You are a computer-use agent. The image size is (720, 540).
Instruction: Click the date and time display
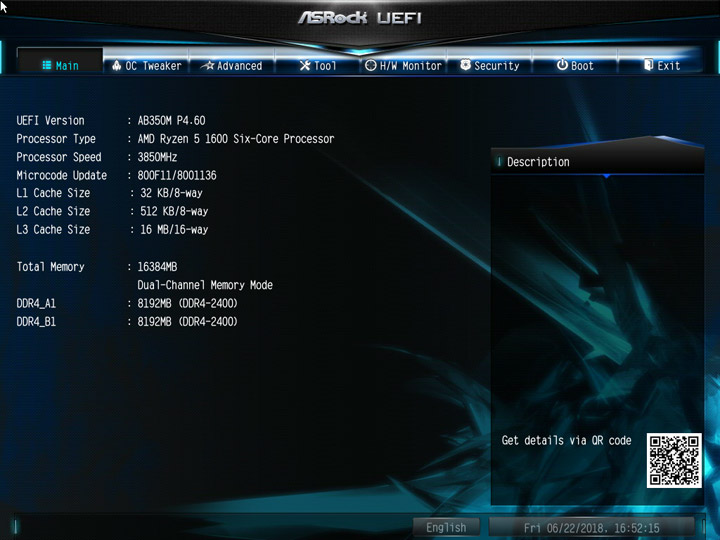click(x=591, y=528)
